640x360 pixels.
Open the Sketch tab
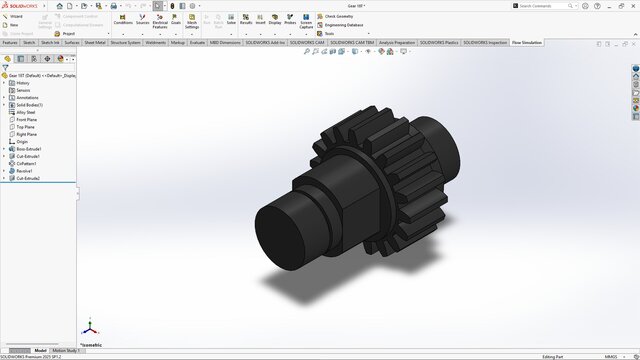[29, 42]
